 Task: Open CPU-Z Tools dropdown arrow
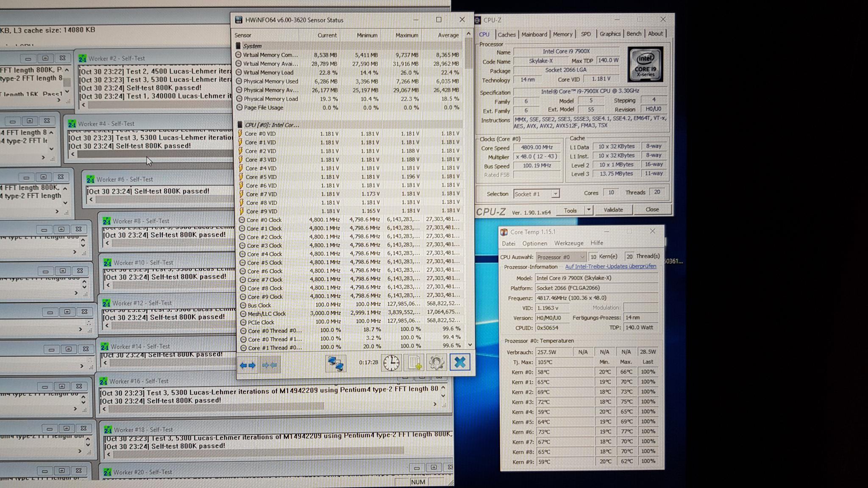click(588, 210)
